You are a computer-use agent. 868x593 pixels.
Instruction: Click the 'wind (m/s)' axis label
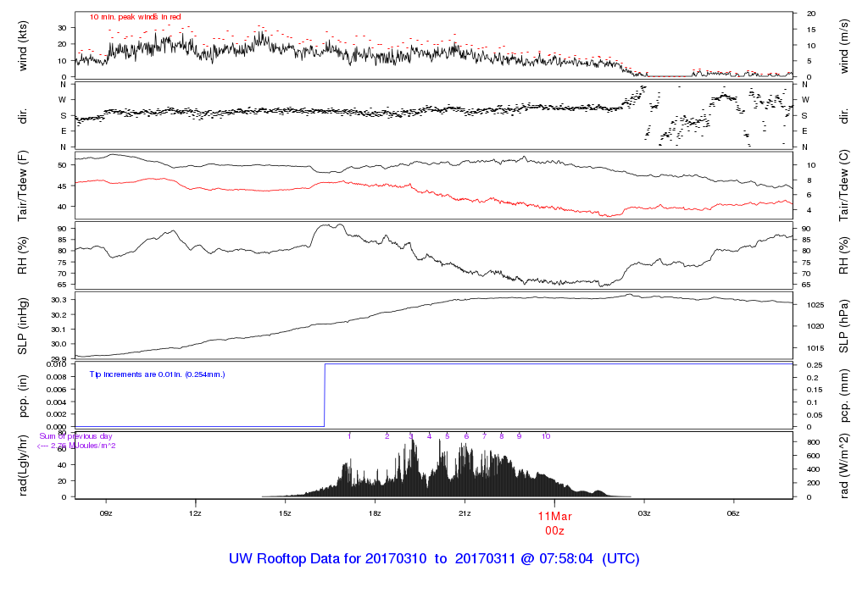pyautogui.click(x=843, y=46)
